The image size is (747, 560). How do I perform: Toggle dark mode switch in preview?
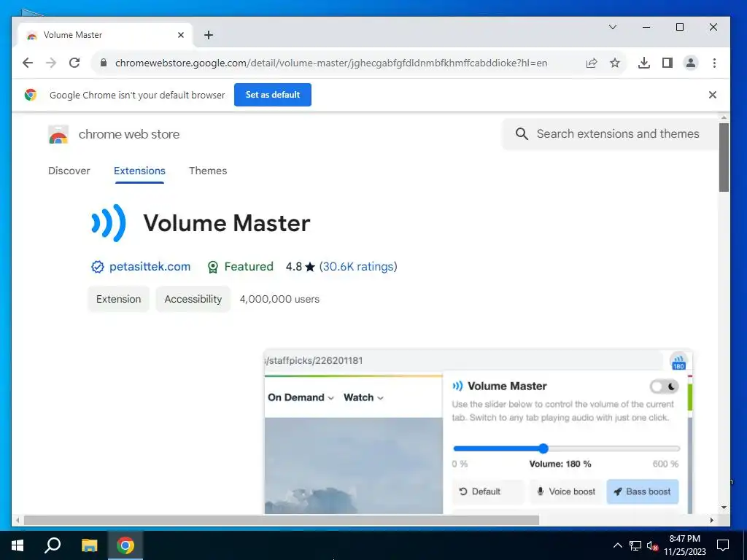point(664,386)
